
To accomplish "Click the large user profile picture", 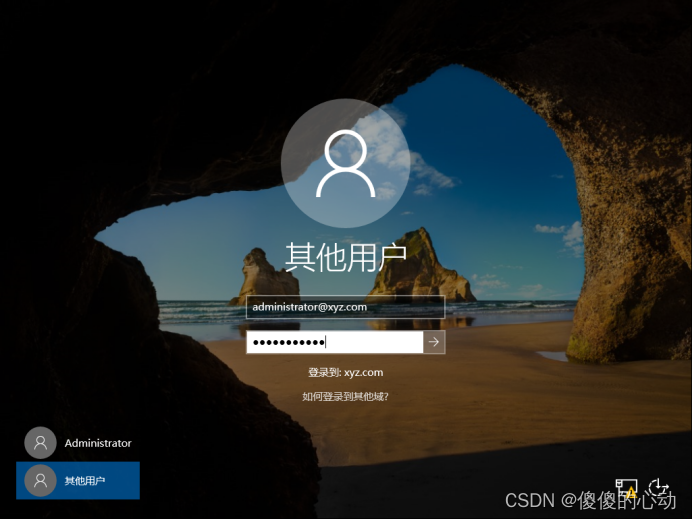I will (346, 163).
